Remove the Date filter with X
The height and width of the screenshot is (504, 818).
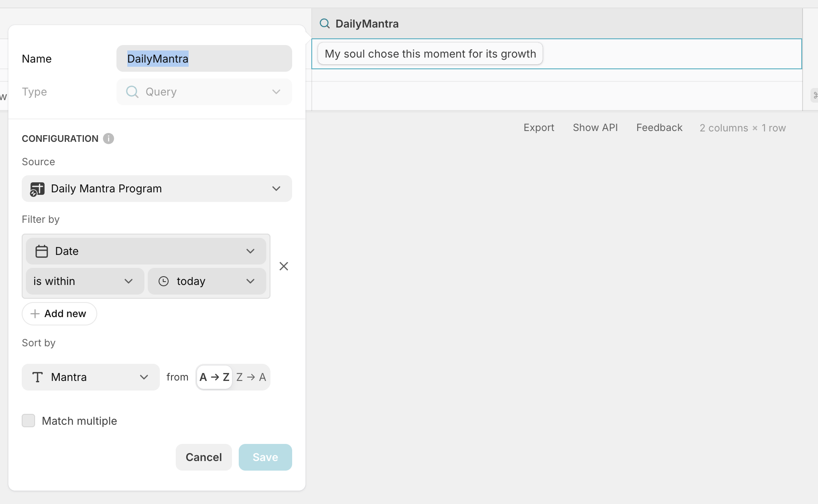[x=284, y=266]
